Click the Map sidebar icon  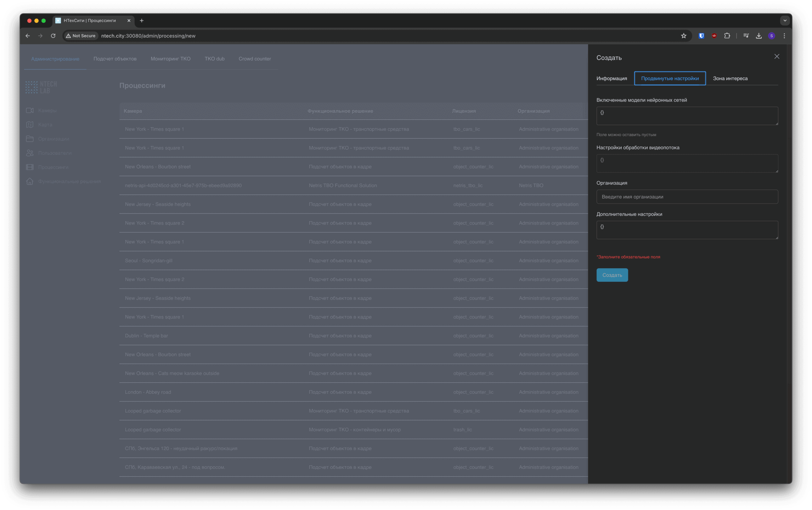pos(30,125)
